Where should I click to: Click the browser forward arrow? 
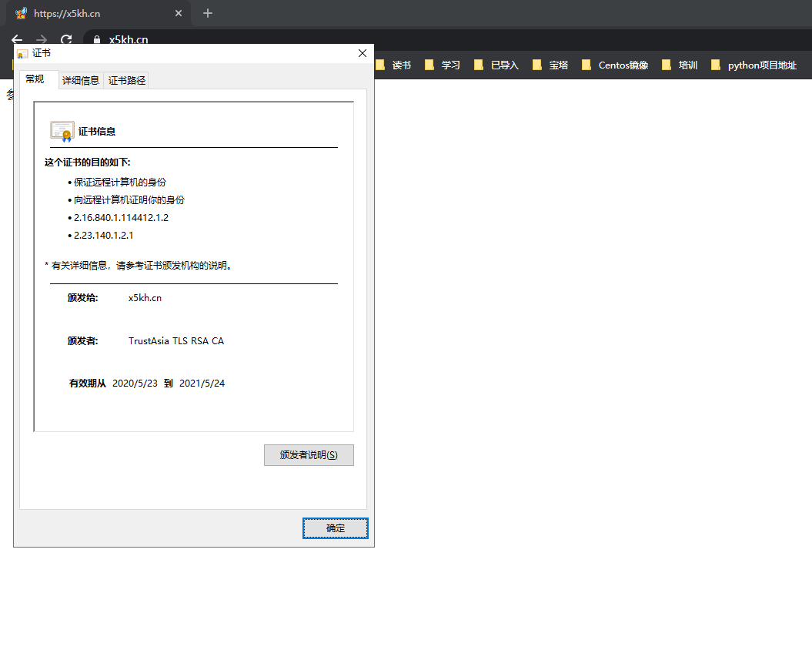coord(42,39)
